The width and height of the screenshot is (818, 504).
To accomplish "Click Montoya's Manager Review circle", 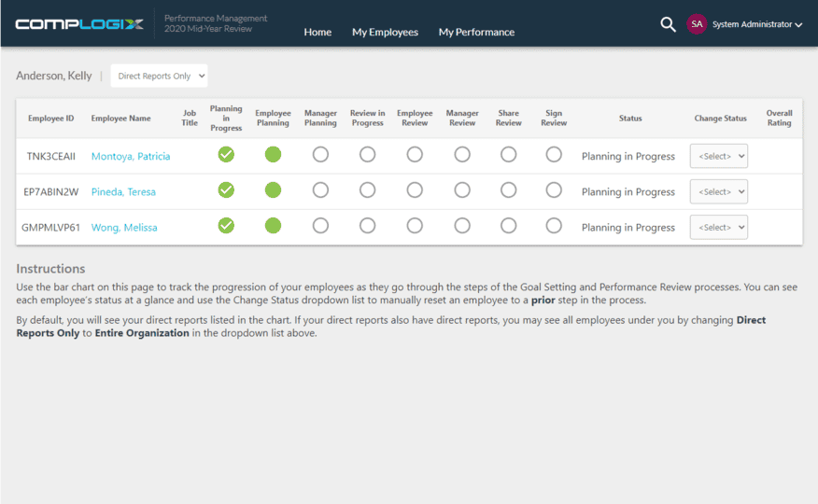I will 462,155.
